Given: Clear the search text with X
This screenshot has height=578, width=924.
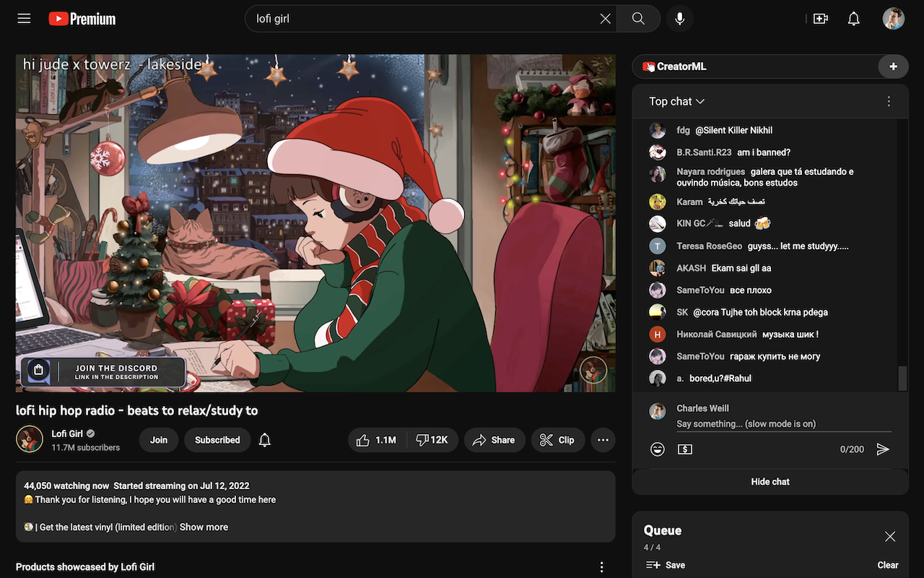Looking at the screenshot, I should 605,19.
